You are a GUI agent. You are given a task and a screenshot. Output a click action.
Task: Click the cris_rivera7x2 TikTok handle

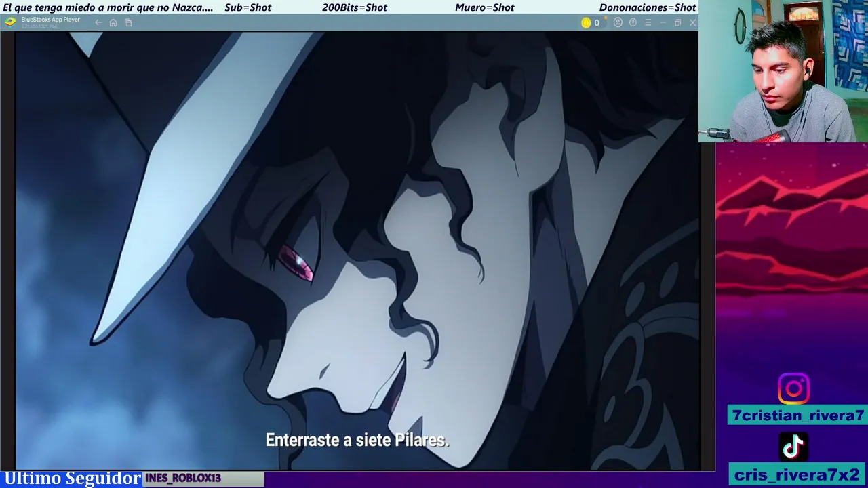(x=797, y=474)
